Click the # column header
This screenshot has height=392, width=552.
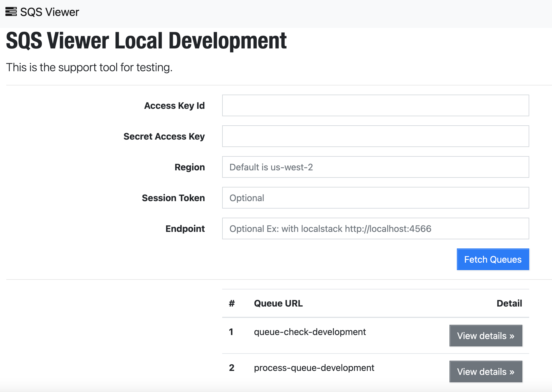click(231, 303)
